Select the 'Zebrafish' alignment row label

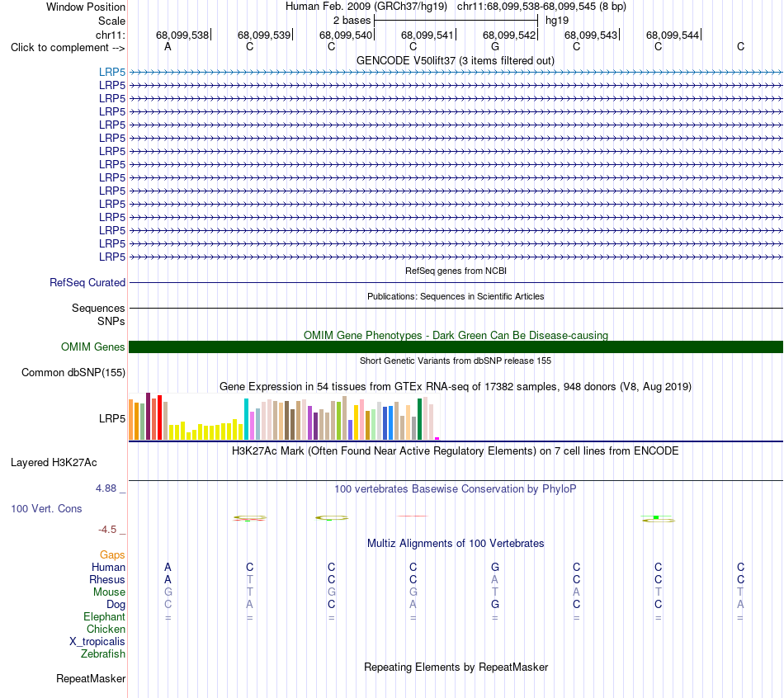[x=103, y=654]
